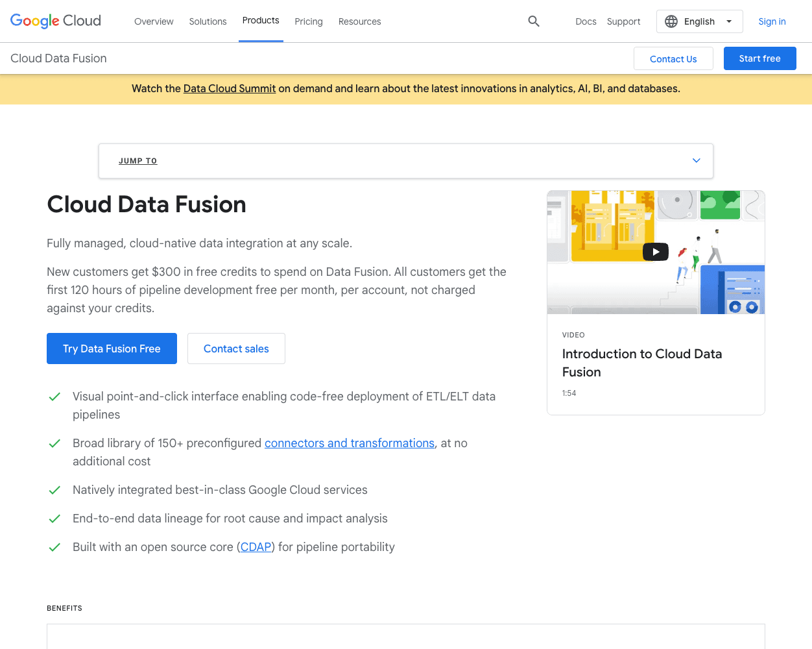Open the Data Cloud Summit banner link
Viewport: 812px width, 649px height.
click(x=230, y=89)
